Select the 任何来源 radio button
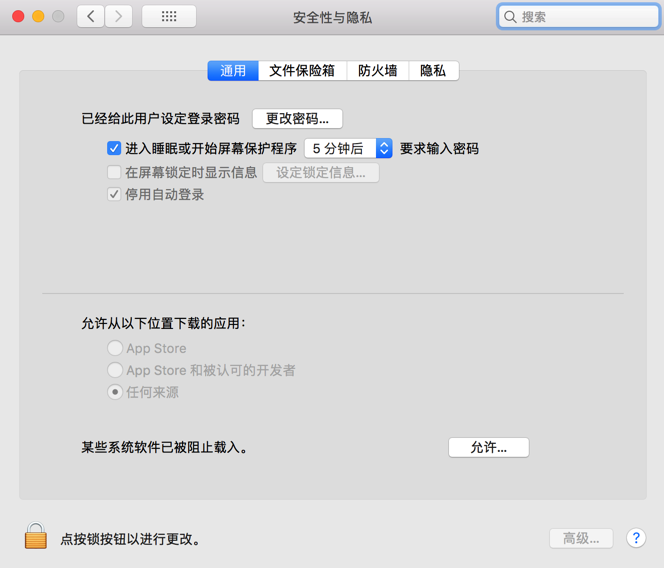Screen dimensions: 664x568 click(115, 392)
